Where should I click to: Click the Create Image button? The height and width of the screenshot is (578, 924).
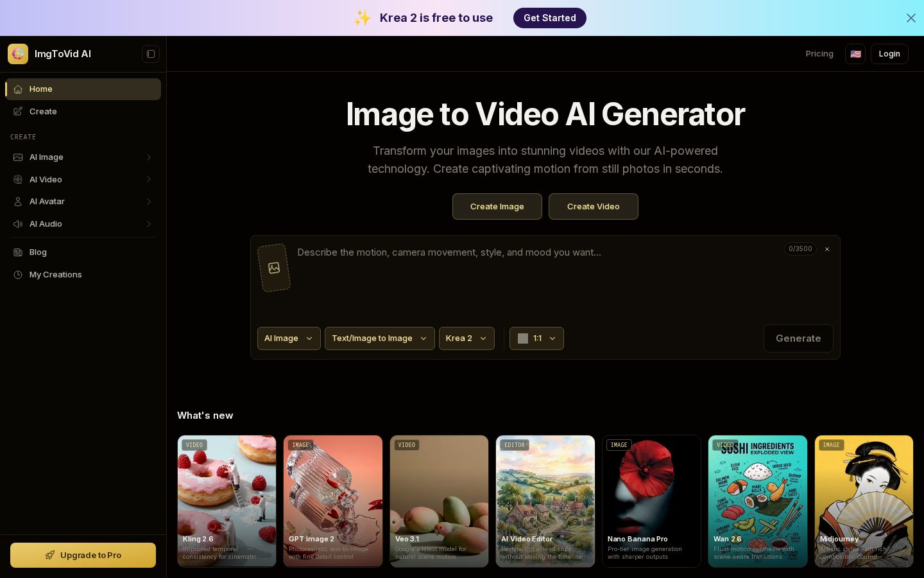pos(497,207)
